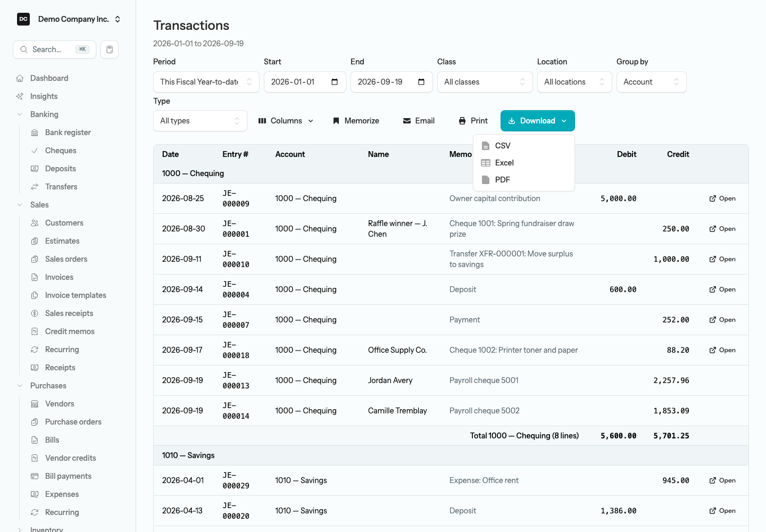Screen dimensions: 766x532
Task: Open the Columns dropdown
Action: (x=286, y=121)
